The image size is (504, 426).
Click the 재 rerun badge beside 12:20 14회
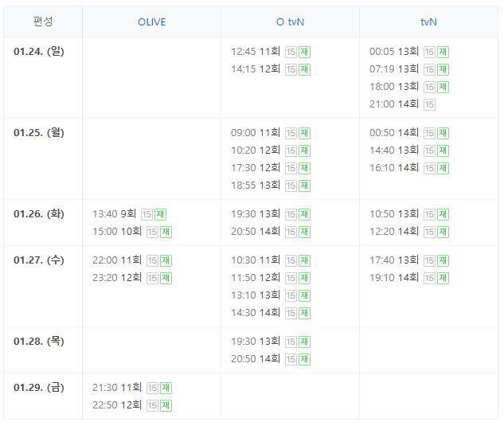click(443, 233)
